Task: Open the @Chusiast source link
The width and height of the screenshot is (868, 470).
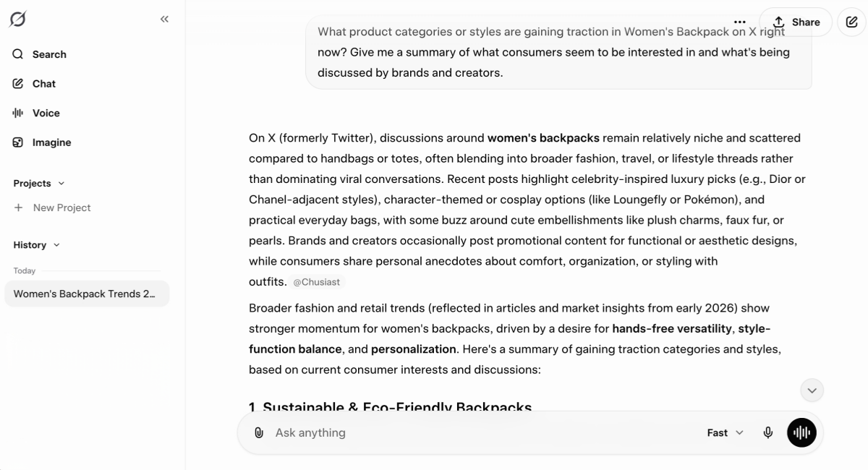Action: coord(317,282)
